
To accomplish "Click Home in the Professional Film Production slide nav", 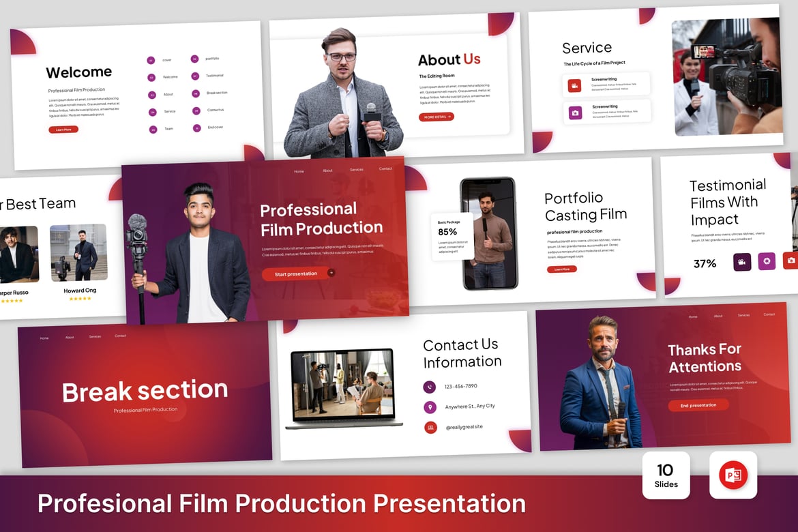I will [299, 172].
